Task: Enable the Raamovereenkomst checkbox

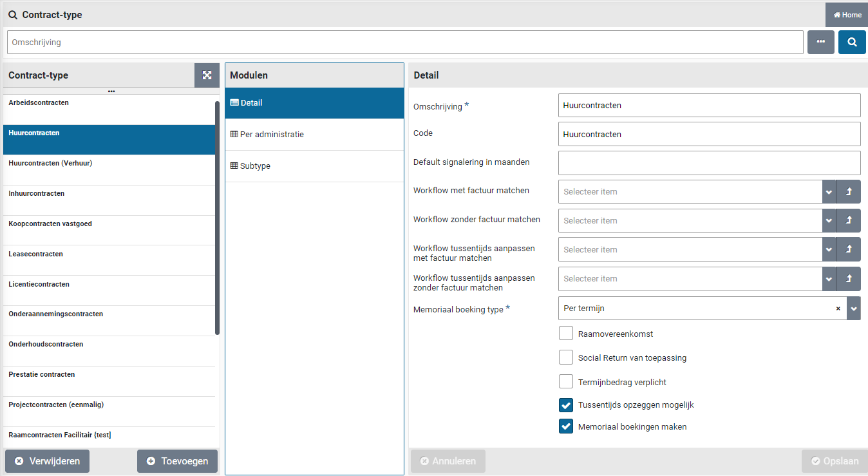Action: point(566,334)
